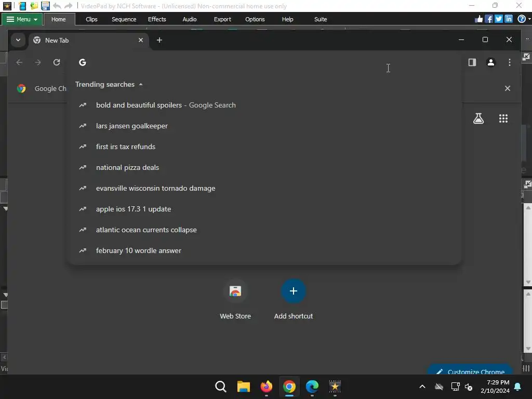532x399 pixels.
Task: Open File Explorer from taskbar
Action: pyautogui.click(x=243, y=387)
